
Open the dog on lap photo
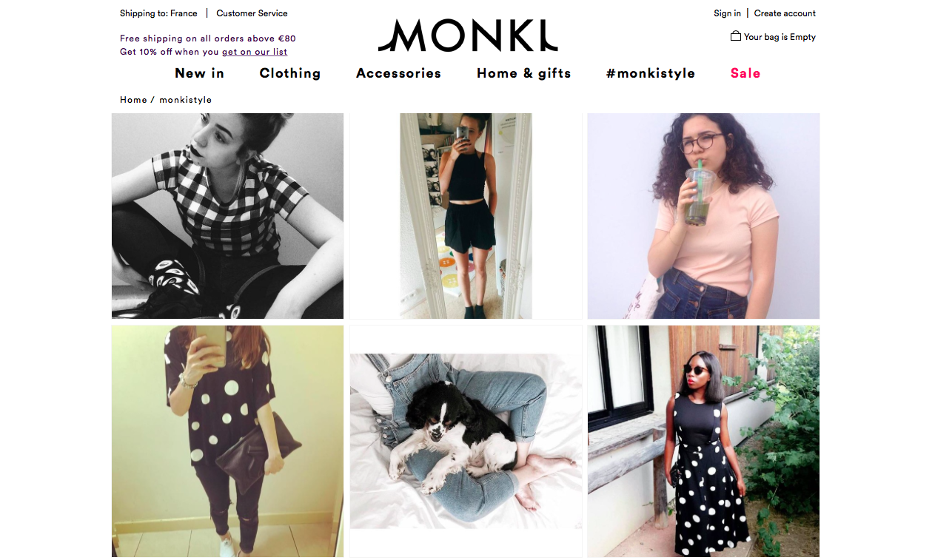(466, 441)
